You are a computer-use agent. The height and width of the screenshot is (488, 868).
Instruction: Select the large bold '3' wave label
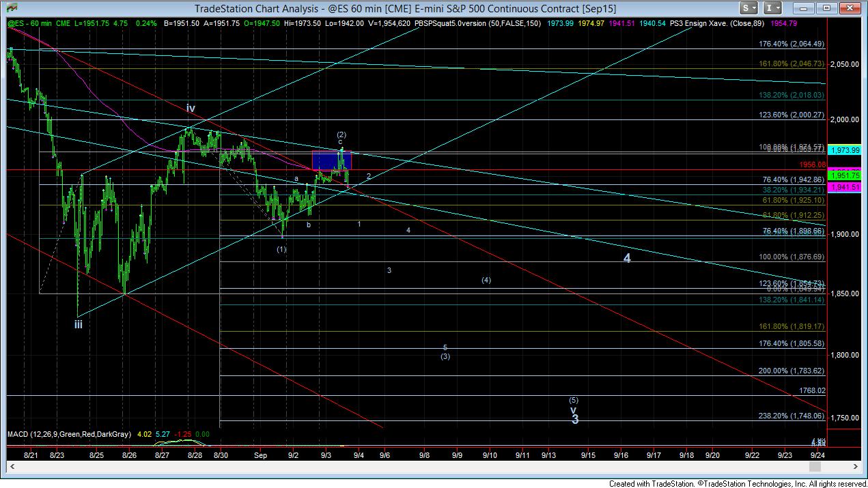tap(575, 420)
